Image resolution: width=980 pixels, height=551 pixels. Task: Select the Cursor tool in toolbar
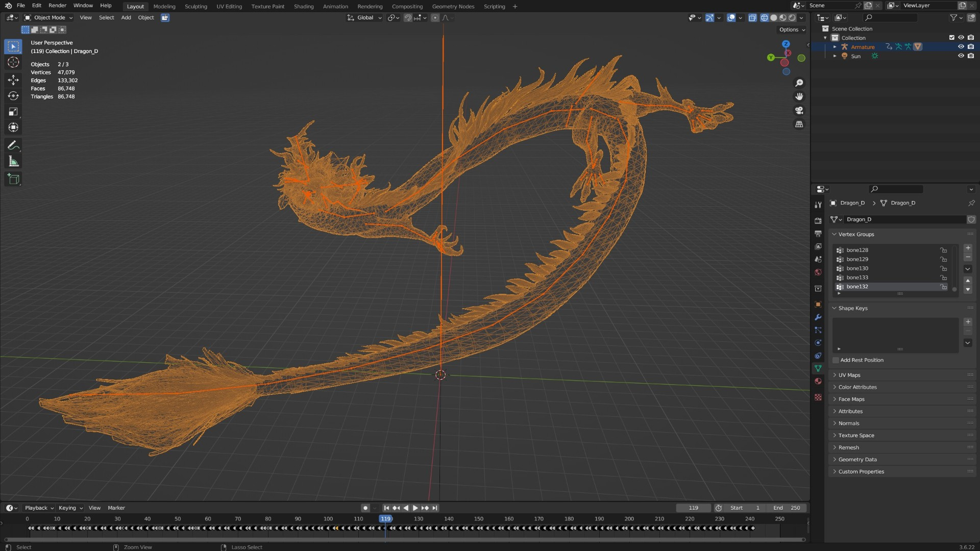[x=13, y=62]
